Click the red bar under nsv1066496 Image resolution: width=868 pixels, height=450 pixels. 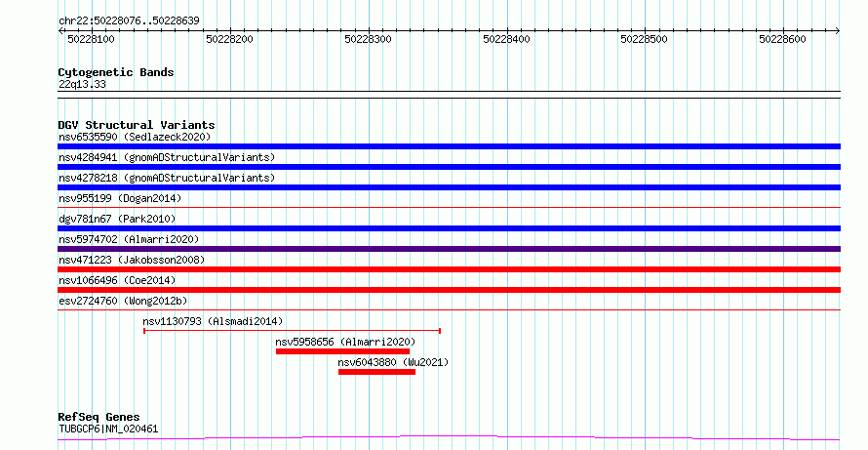click(x=449, y=290)
